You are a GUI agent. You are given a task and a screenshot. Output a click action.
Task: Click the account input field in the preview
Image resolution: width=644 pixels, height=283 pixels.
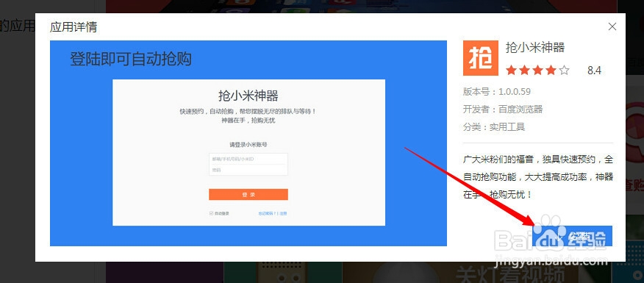(x=248, y=159)
